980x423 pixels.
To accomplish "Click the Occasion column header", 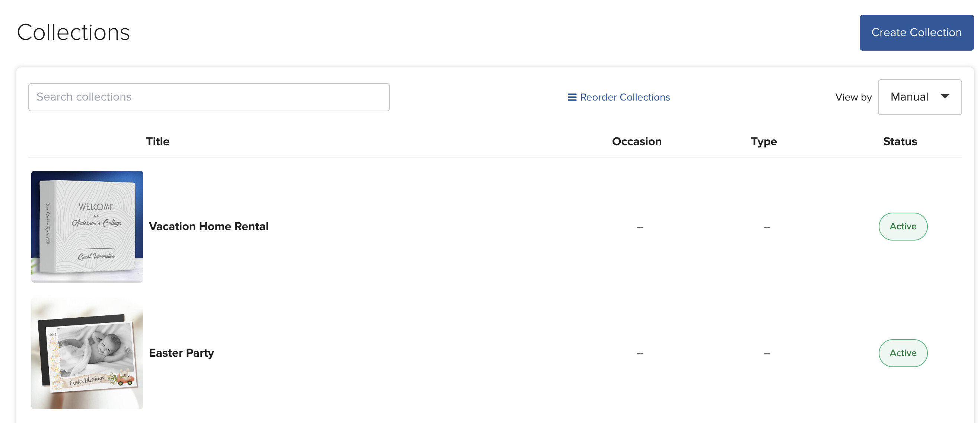I will 636,141.
